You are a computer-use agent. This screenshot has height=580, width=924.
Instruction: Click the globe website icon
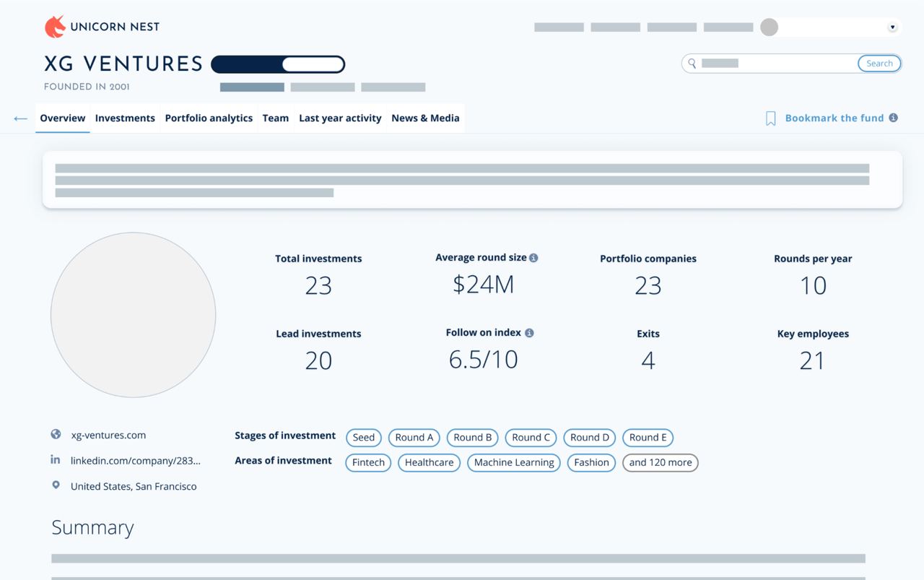click(56, 435)
